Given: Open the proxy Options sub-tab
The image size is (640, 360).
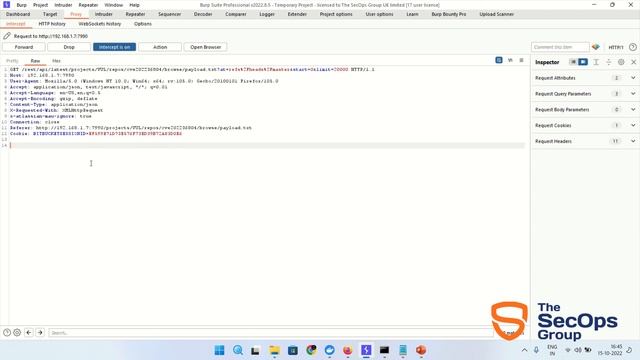Looking at the screenshot, I should (142, 24).
